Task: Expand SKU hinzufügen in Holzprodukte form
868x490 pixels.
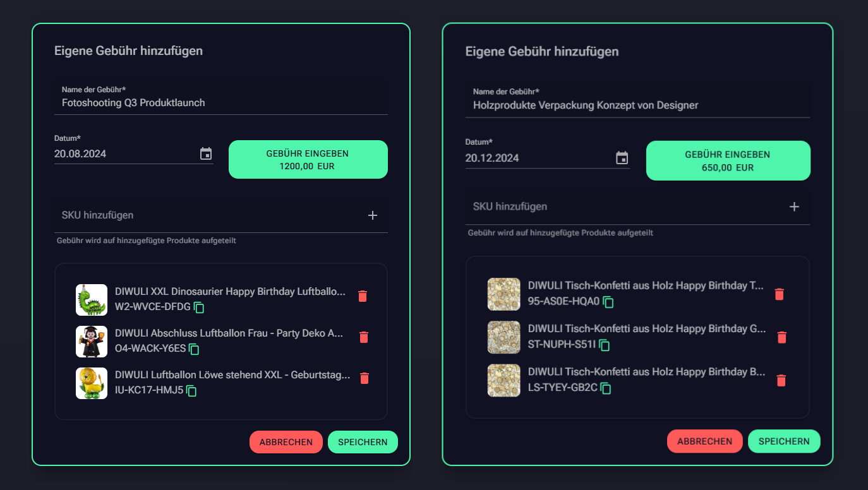Action: pos(794,206)
